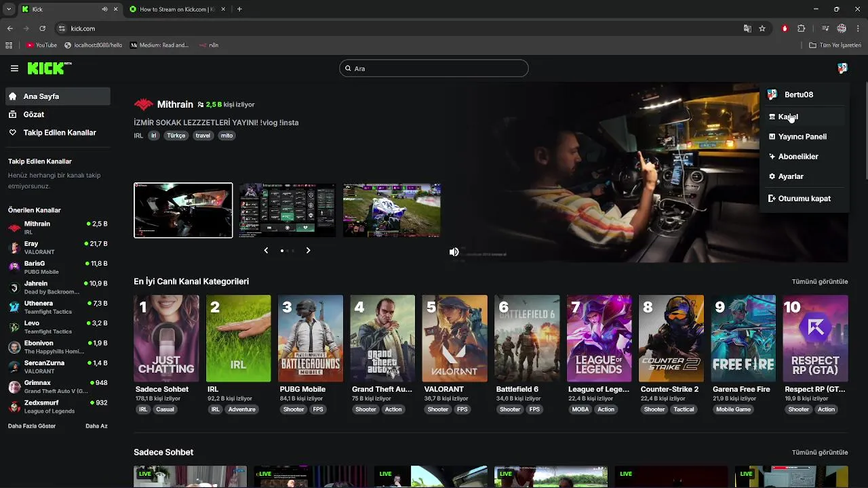Open Yayıncı Paneli from the user menu
This screenshot has width=868, height=488.
(x=805, y=137)
